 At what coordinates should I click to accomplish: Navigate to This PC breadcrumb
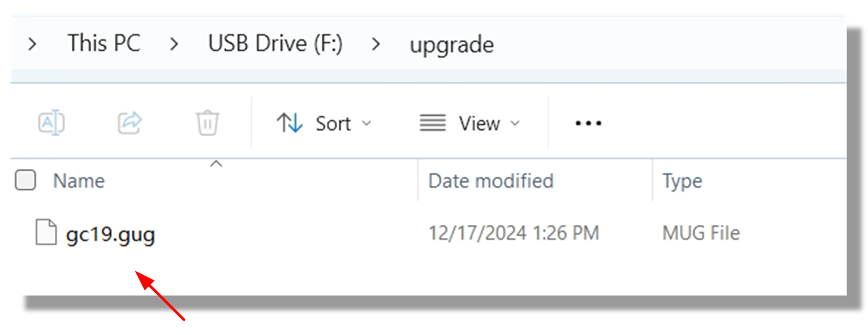click(x=104, y=44)
